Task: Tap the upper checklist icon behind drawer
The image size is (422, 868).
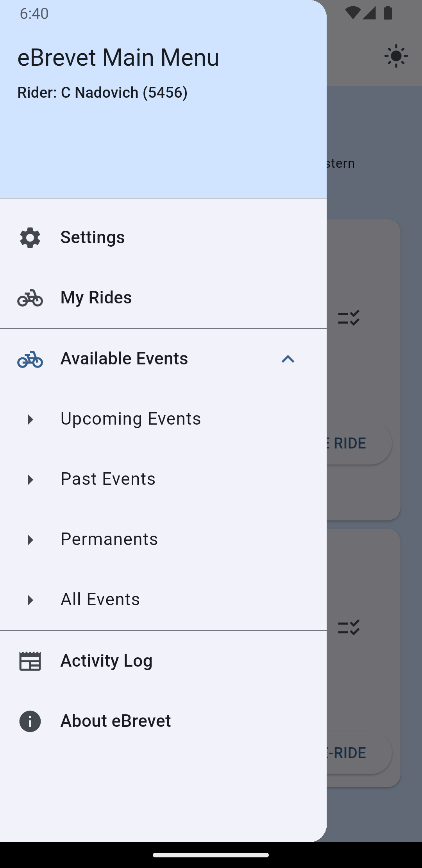Action: coord(349,318)
